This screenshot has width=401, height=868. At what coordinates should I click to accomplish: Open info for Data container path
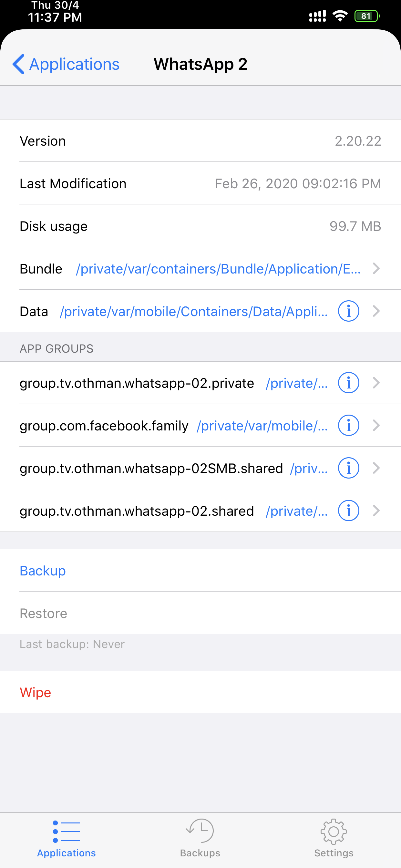click(348, 311)
